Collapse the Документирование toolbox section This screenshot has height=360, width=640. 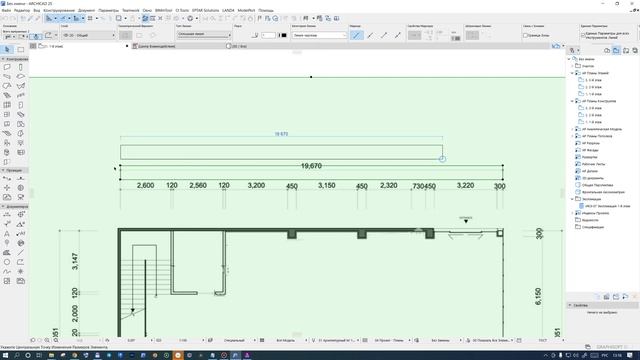3,207
